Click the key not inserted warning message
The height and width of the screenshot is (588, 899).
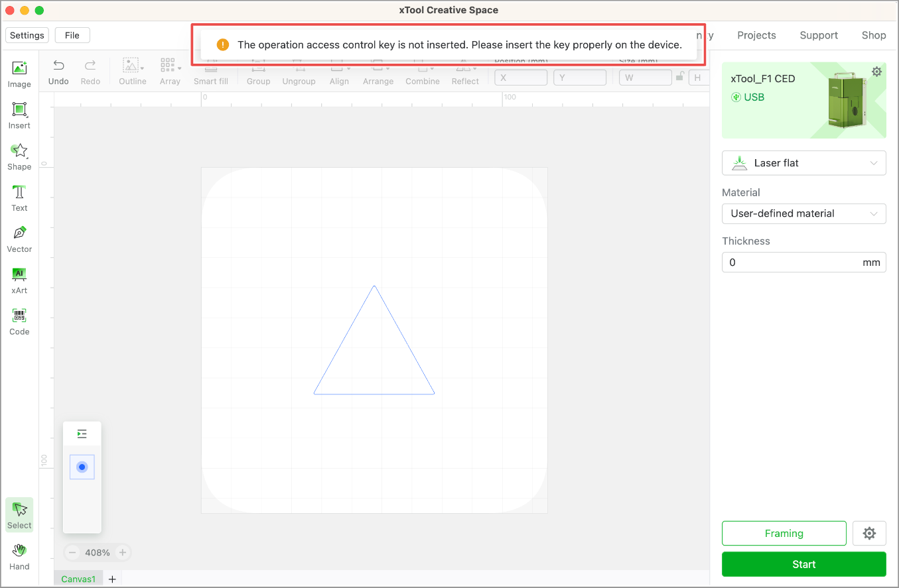pyautogui.click(x=460, y=45)
